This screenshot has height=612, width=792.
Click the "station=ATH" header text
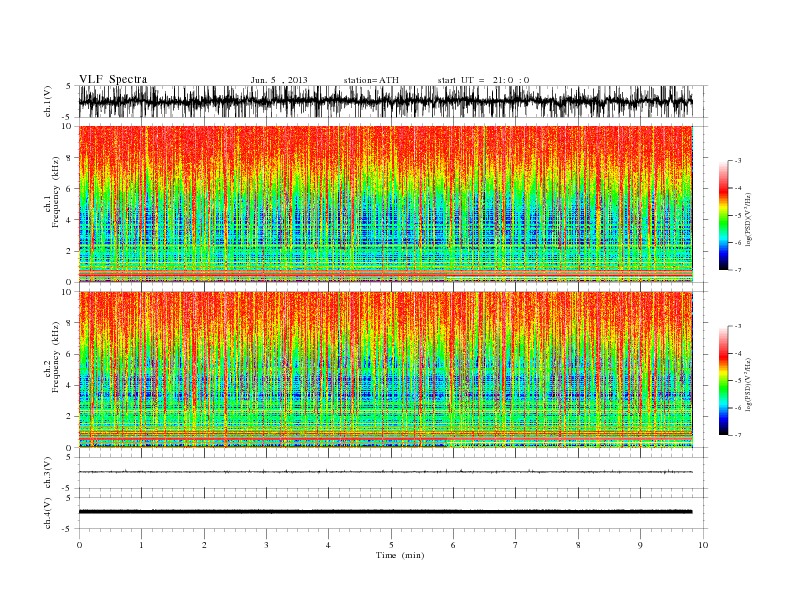(x=371, y=80)
